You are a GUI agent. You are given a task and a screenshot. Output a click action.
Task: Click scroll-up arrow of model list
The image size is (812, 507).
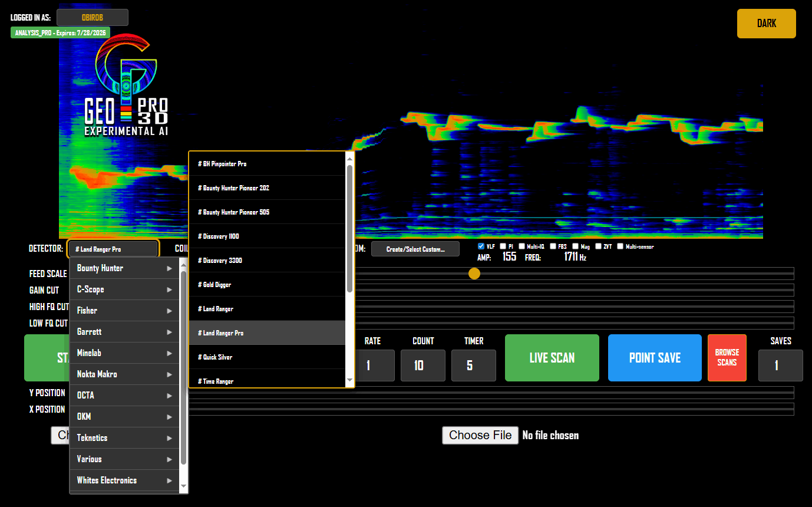[350, 158]
